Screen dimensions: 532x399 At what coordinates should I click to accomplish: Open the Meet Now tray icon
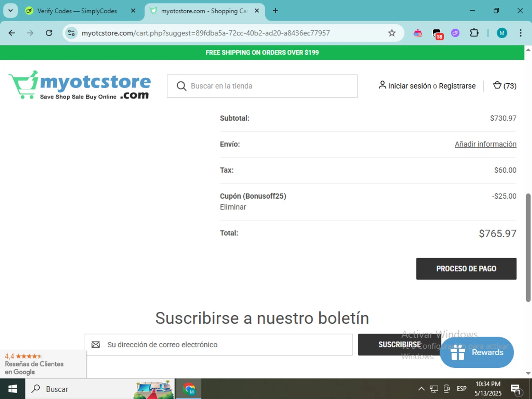tap(447, 389)
